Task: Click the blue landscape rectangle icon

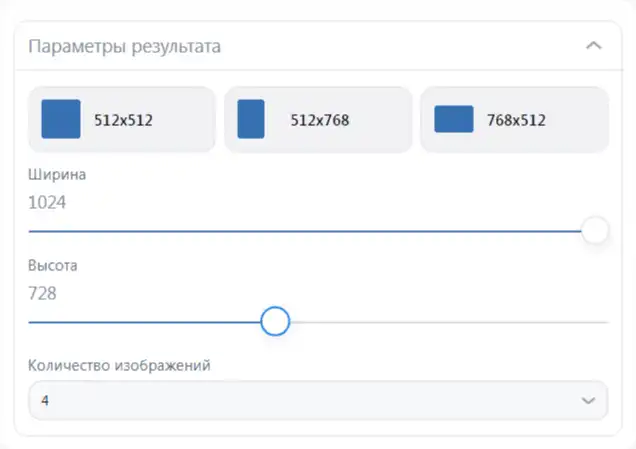Action: pos(453,119)
